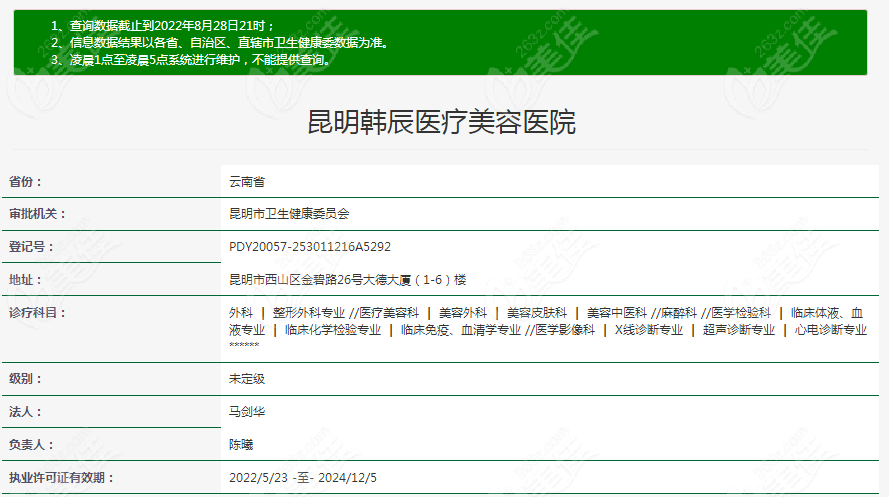Click the 执业许可证有效期 label
This screenshot has width=889, height=497.
coord(61,477)
